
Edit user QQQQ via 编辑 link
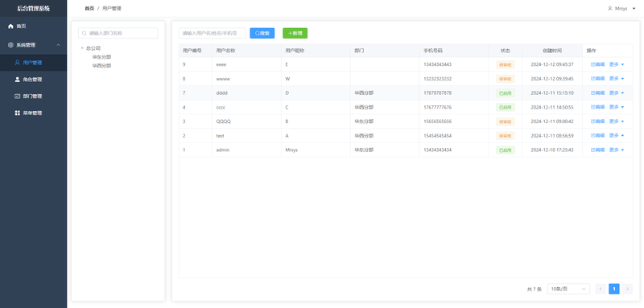597,121
